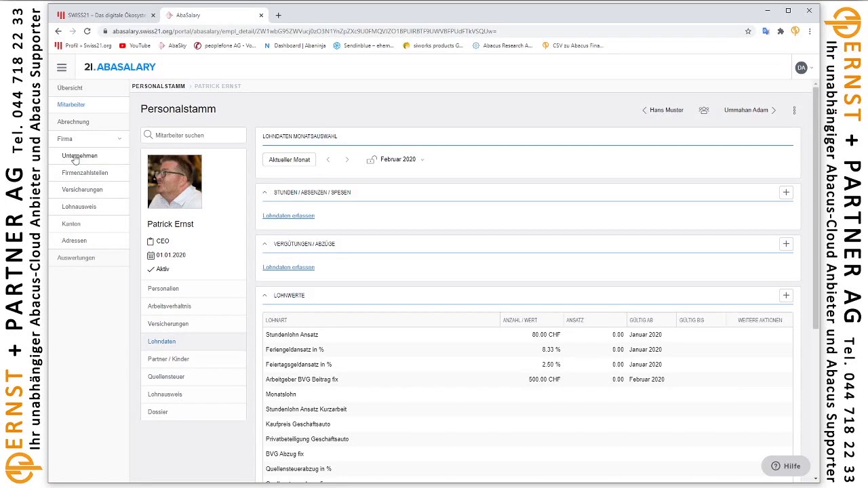The image size is (868, 488).
Task: Select the Feriengeldansatz in % row
Action: (x=528, y=350)
